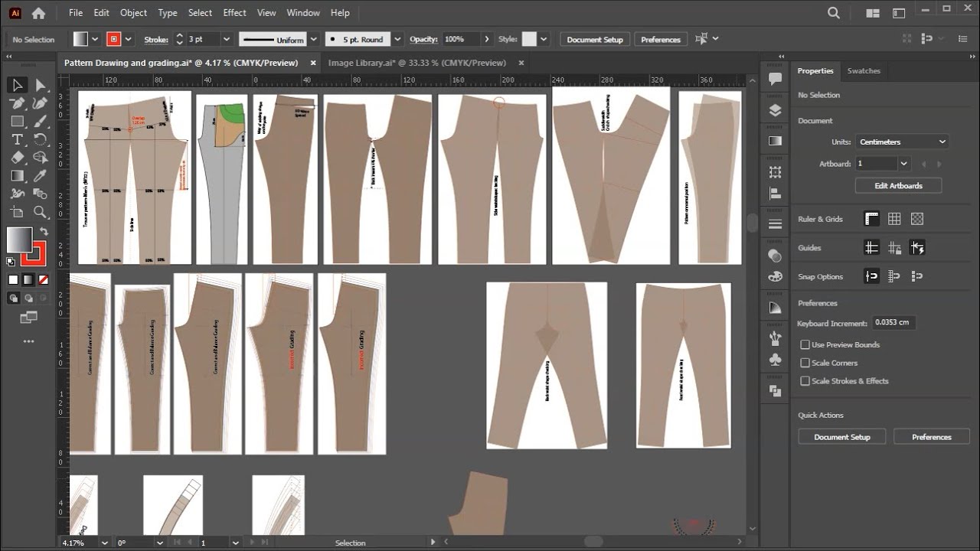Open the Artboards panel icon

[775, 172]
